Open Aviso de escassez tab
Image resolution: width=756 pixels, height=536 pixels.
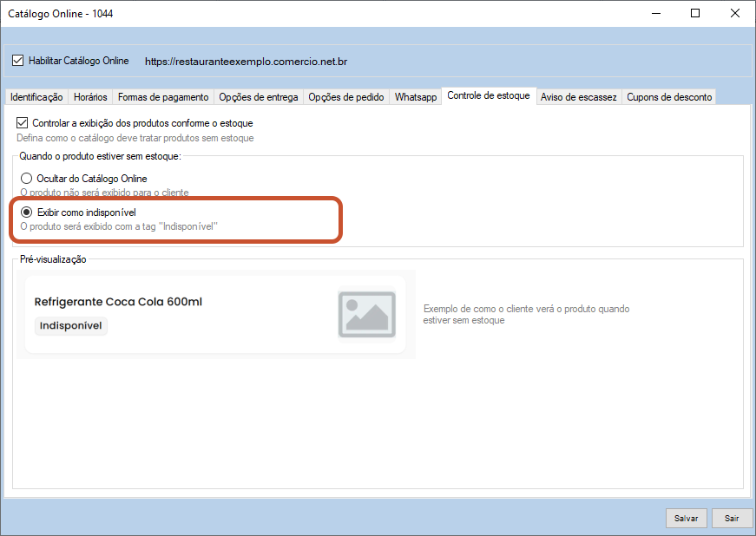579,97
